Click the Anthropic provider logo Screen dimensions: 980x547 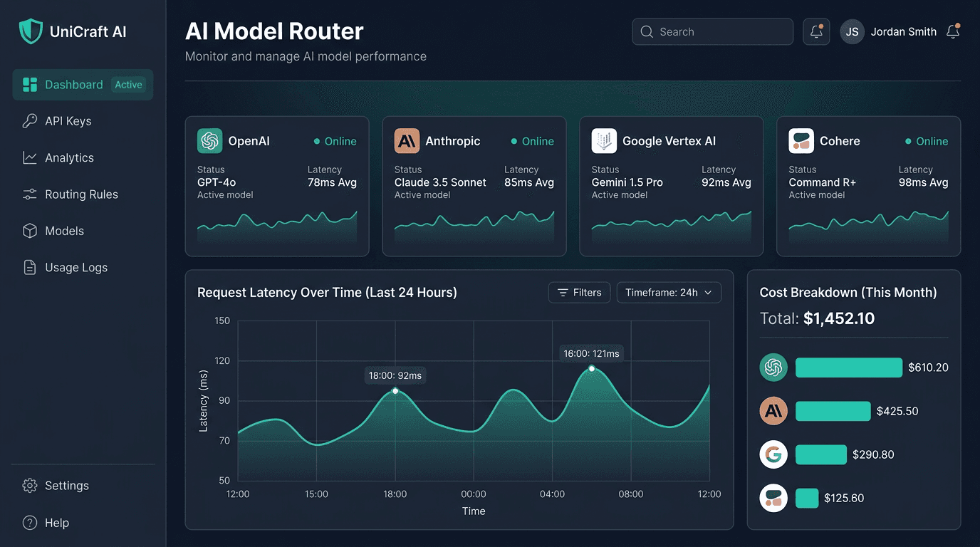(x=406, y=141)
